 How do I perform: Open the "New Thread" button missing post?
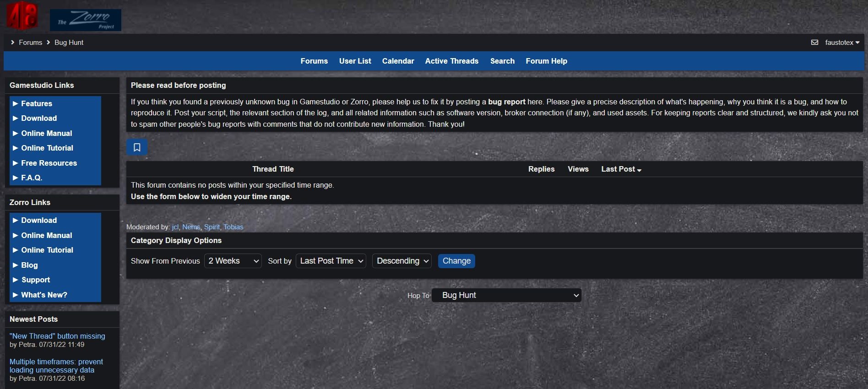point(57,336)
